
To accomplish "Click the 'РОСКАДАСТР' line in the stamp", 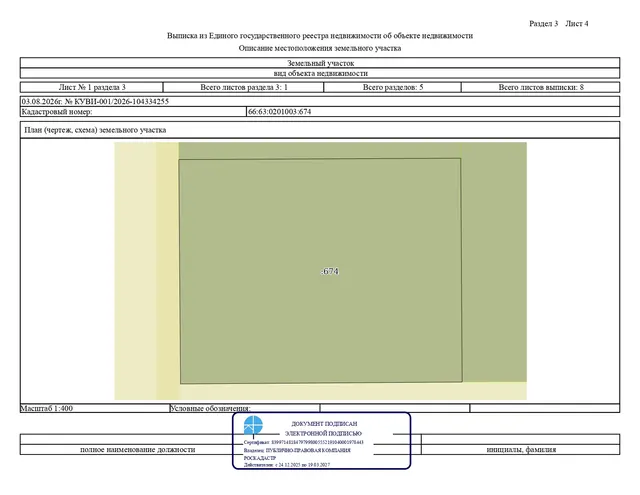I will [x=260, y=458].
